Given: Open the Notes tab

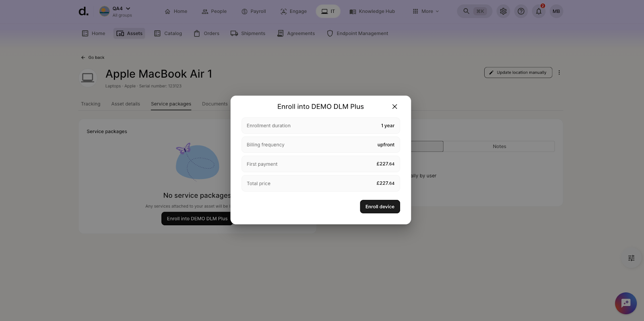Looking at the screenshot, I should point(499,146).
